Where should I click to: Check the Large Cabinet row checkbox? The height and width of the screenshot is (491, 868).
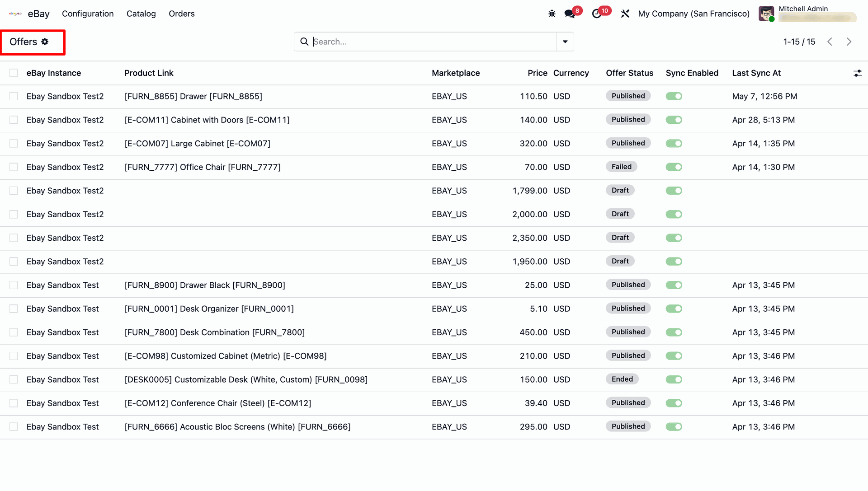(x=14, y=143)
